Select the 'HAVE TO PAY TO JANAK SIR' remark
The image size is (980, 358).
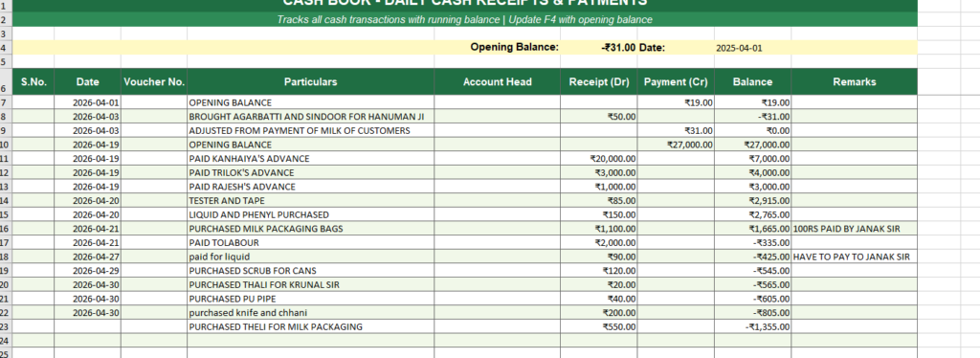854,257
